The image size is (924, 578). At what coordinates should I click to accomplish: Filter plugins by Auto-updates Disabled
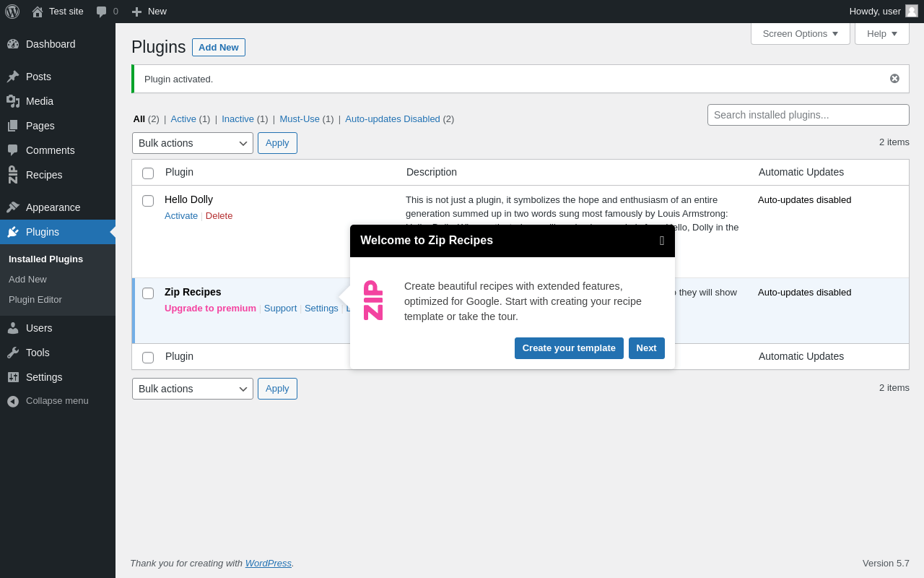tap(393, 119)
